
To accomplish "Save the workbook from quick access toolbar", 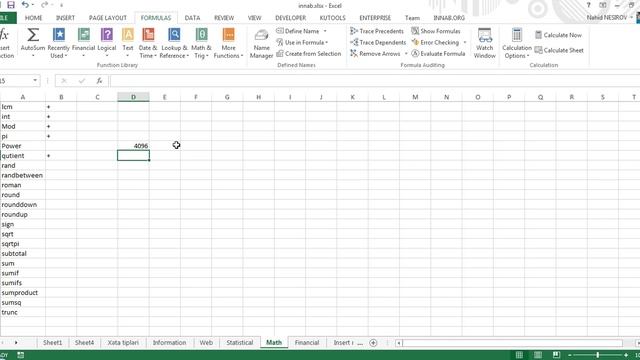I will [11, 5].
